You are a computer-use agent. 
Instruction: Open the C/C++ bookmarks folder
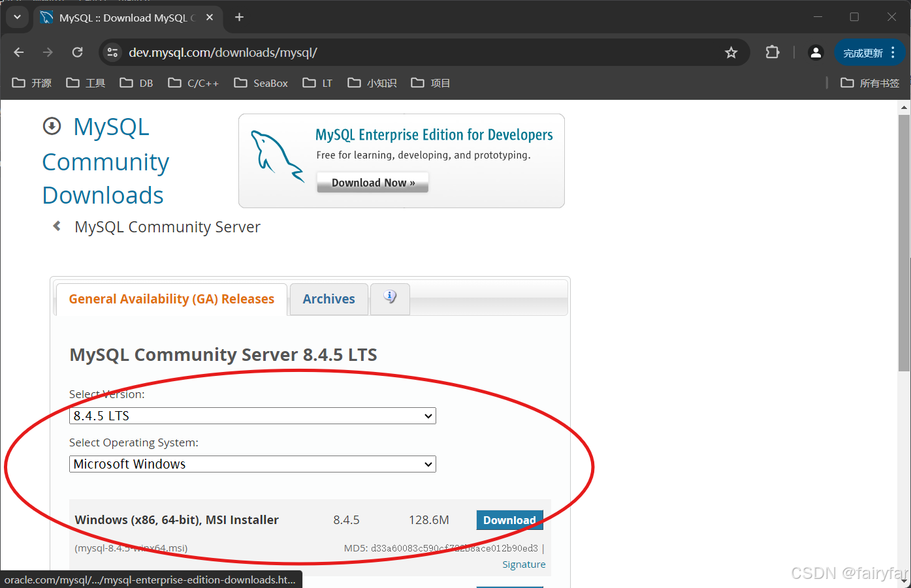point(193,83)
